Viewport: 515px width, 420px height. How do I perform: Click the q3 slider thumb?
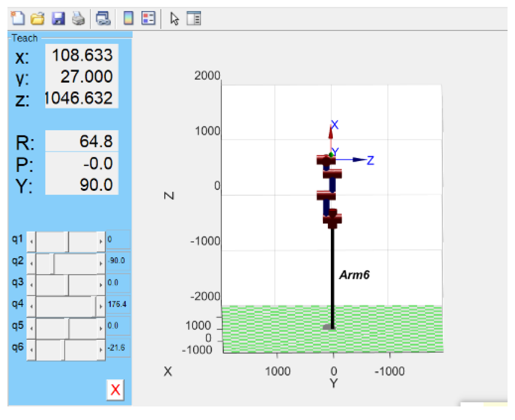[69, 285]
